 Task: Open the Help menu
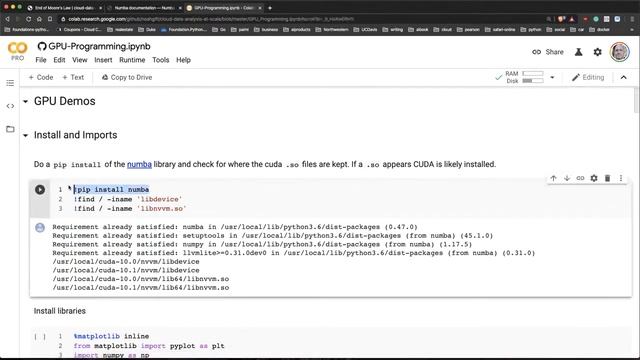pyautogui.click(x=183, y=60)
